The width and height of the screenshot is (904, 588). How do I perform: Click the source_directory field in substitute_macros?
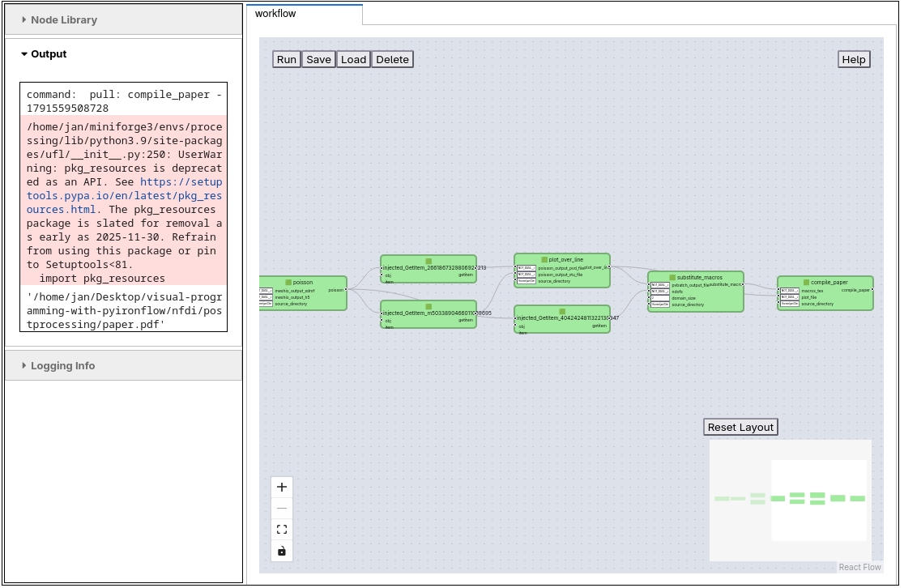click(x=660, y=305)
